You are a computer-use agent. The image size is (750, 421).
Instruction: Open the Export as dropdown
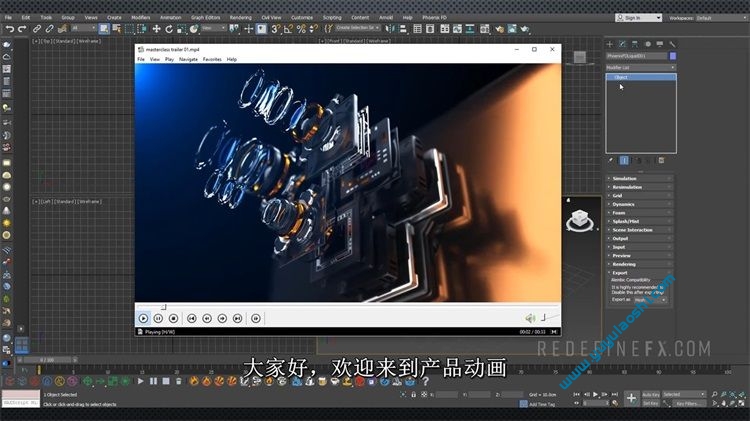click(651, 300)
